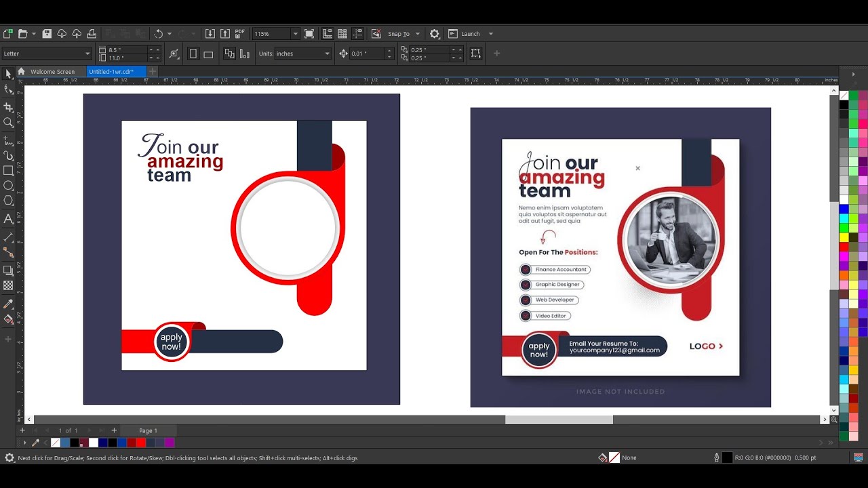Click the Page 1 tab
Image resolution: width=868 pixels, height=488 pixels.
coord(148,430)
